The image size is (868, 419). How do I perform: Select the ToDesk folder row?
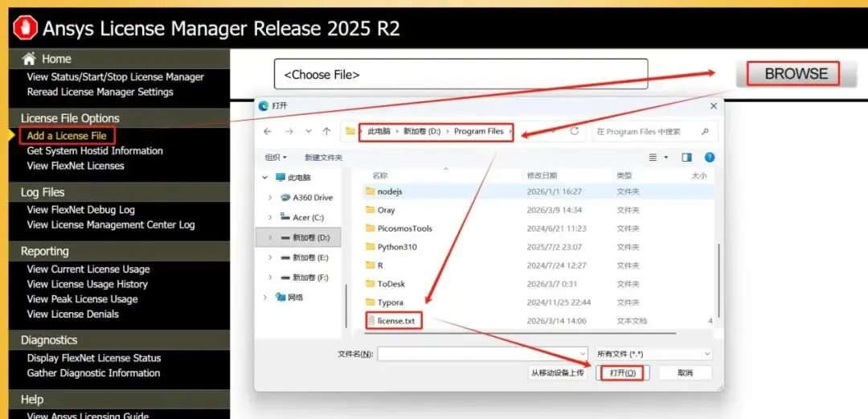pos(538,284)
